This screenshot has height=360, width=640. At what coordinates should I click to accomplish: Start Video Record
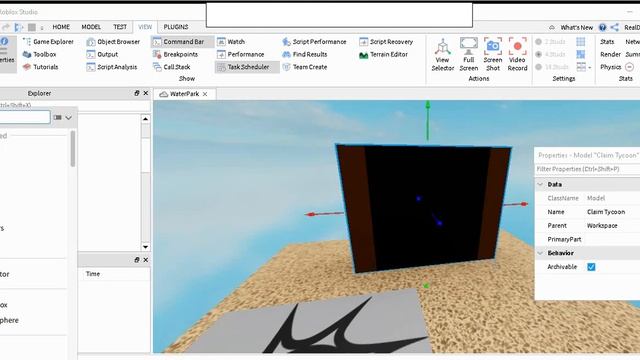click(517, 55)
